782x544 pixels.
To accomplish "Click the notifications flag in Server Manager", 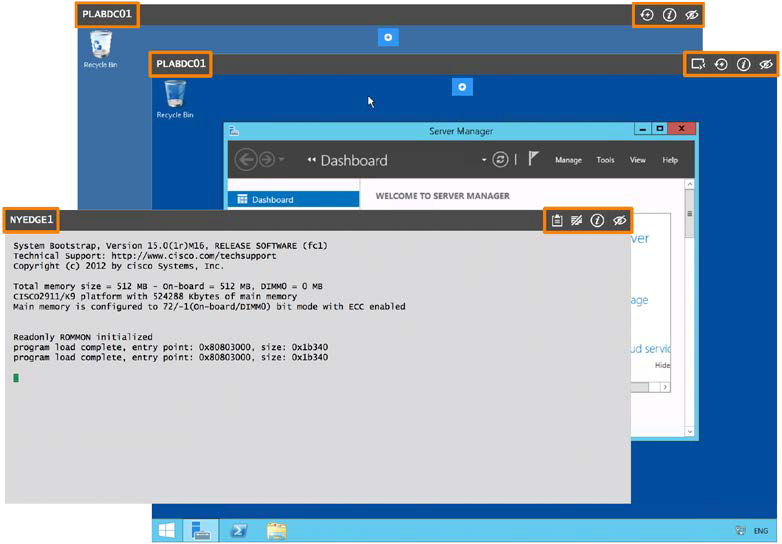I will [534, 160].
